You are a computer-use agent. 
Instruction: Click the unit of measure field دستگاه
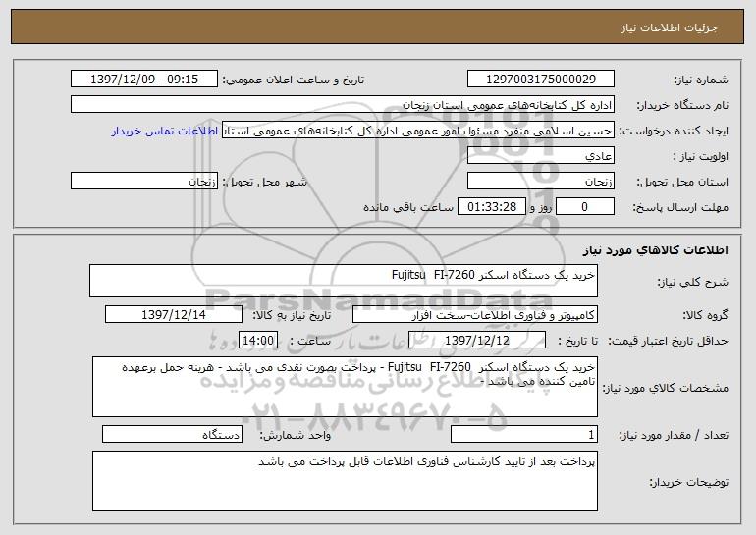coord(172,434)
